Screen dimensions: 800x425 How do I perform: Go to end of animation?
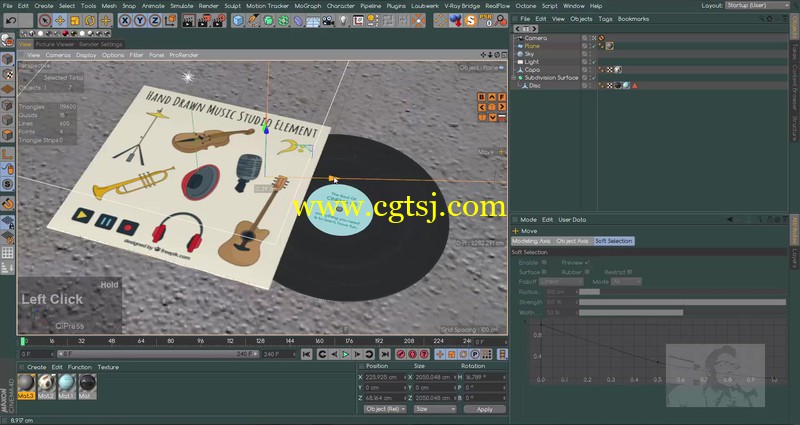click(x=385, y=354)
